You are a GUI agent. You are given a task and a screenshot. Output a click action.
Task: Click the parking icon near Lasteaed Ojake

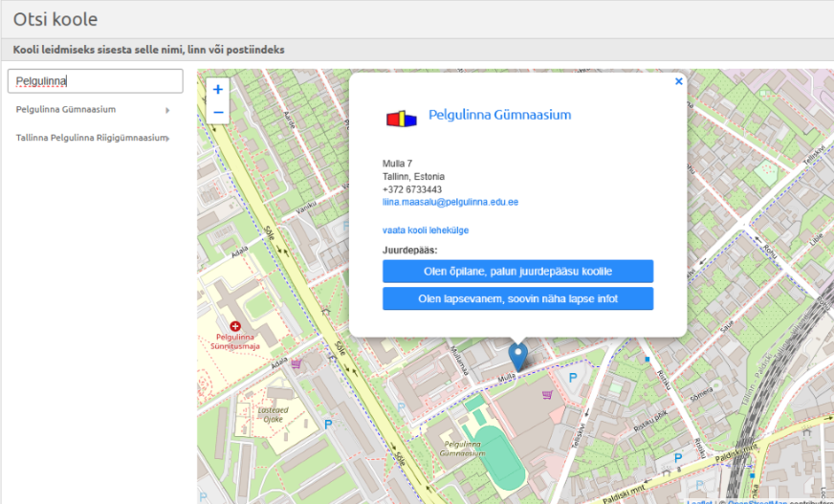pos(328,424)
